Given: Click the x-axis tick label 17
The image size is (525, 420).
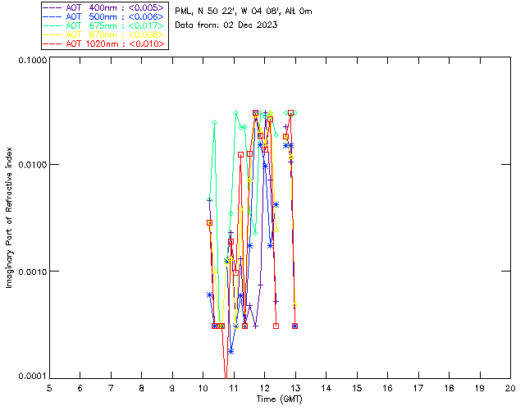Looking at the screenshot, I should [418, 388].
